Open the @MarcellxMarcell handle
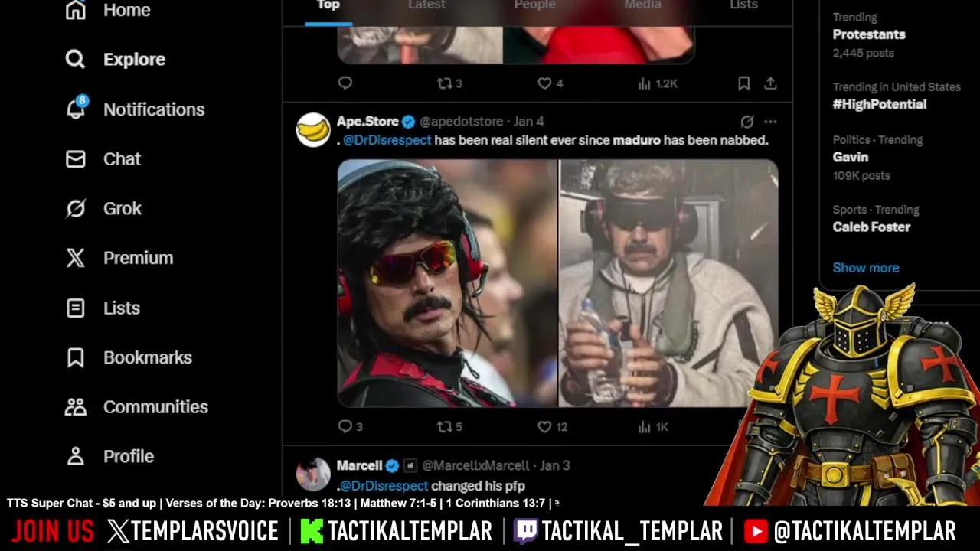The image size is (980, 551). coord(475,465)
